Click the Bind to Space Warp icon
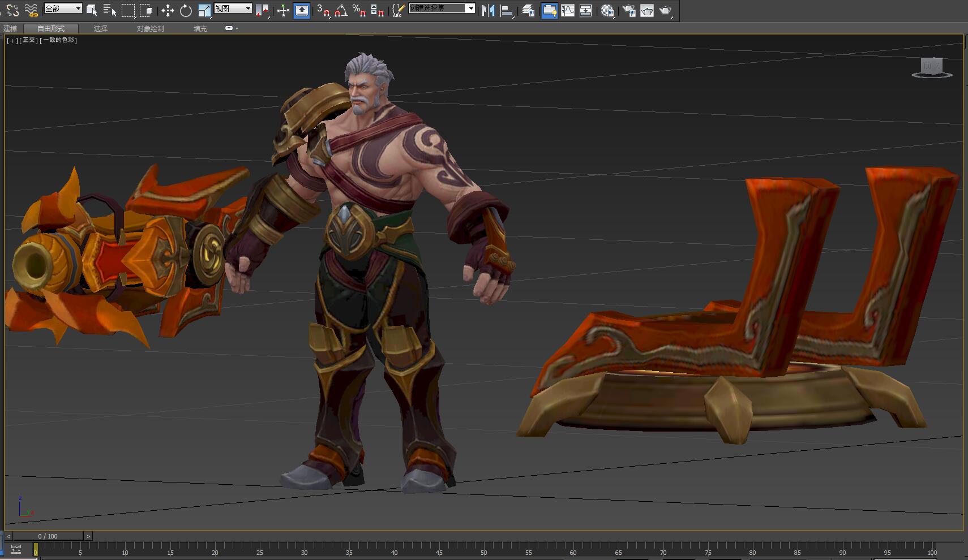Image resolution: width=968 pixels, height=560 pixels. tap(31, 10)
